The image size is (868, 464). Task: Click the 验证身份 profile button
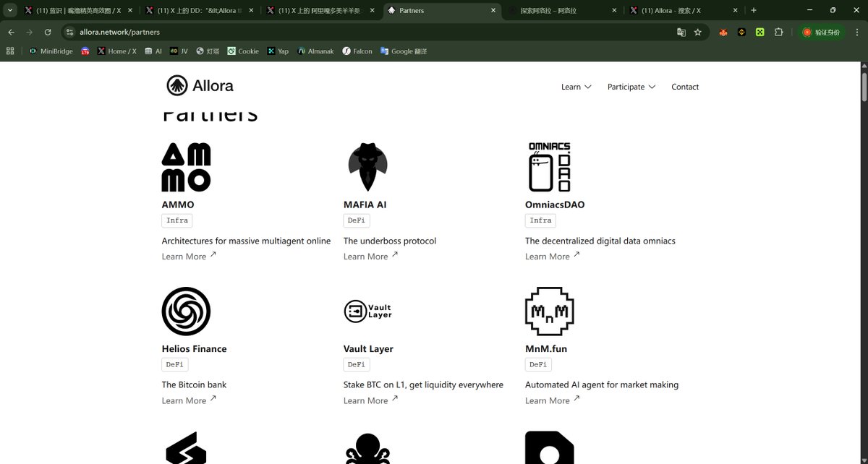[x=822, y=32]
